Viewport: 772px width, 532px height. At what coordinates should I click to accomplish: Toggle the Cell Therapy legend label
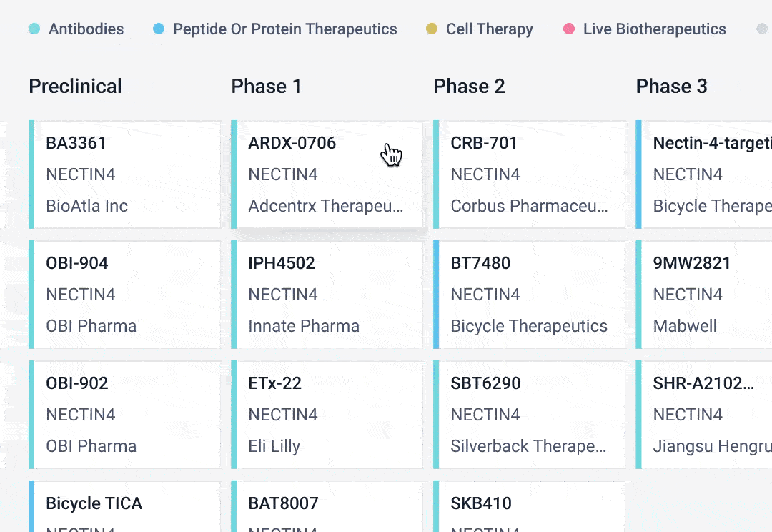(x=489, y=29)
